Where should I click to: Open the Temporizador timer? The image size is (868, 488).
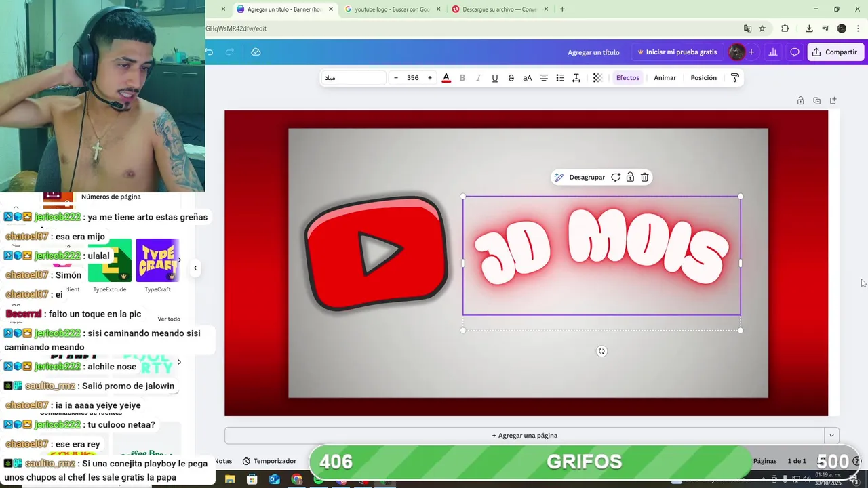pos(269,461)
